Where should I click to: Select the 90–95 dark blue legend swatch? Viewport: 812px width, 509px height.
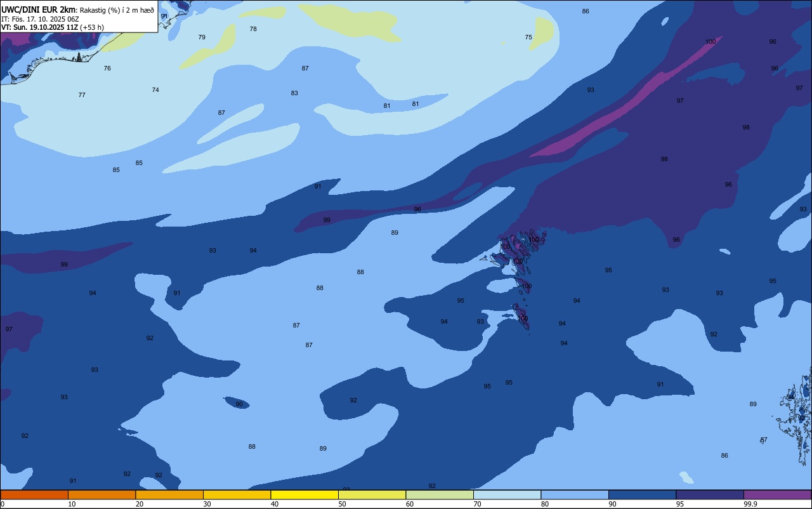point(642,494)
